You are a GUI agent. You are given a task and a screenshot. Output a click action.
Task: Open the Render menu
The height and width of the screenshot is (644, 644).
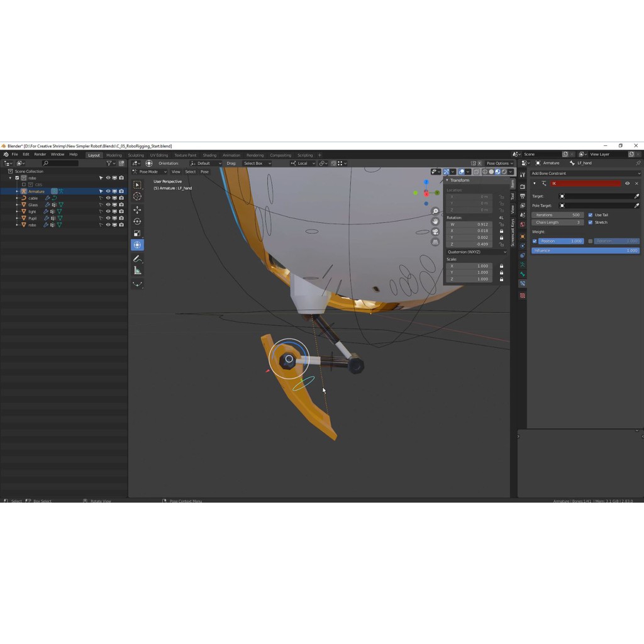pos(40,154)
